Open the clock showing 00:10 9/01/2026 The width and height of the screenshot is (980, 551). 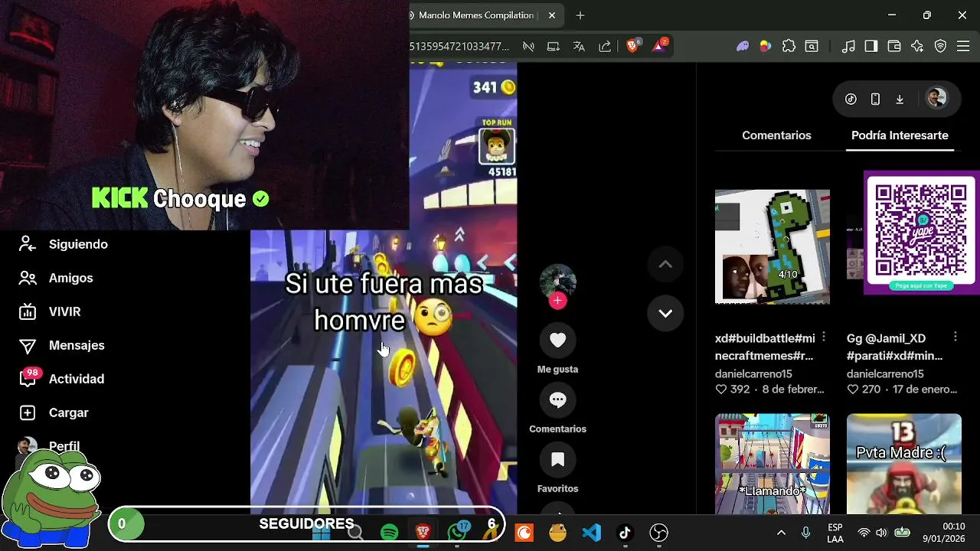(x=943, y=533)
